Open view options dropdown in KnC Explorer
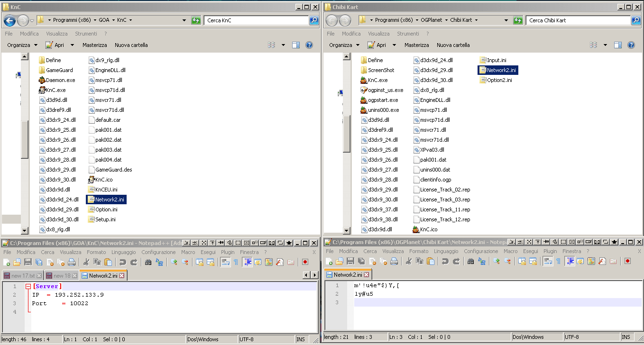Image resolution: width=644 pixels, height=345 pixels. pyautogui.click(x=283, y=45)
